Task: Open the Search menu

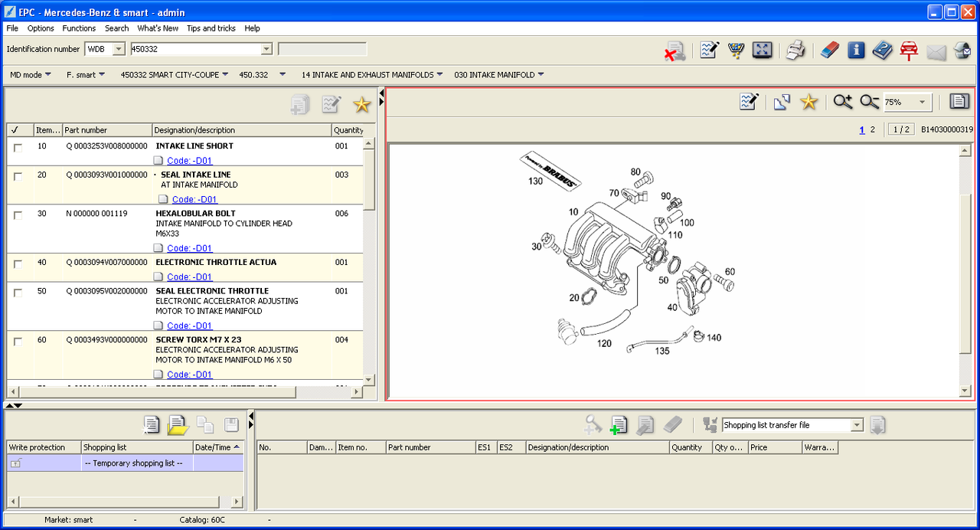Action: click(x=116, y=28)
